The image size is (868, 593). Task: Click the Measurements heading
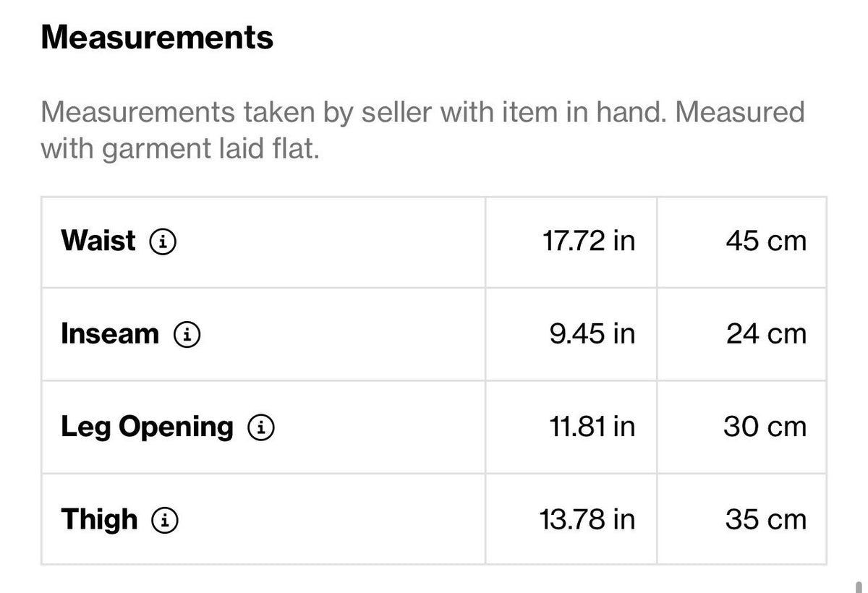[x=157, y=38]
